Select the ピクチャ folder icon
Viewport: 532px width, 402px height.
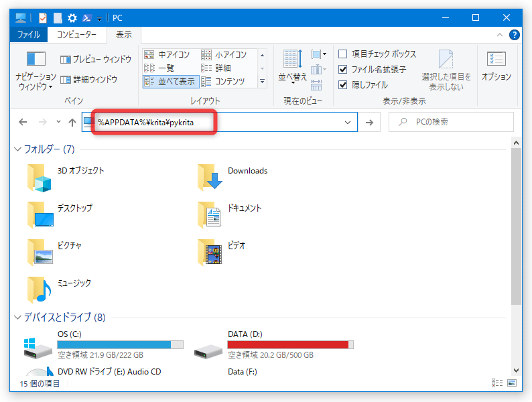point(40,252)
